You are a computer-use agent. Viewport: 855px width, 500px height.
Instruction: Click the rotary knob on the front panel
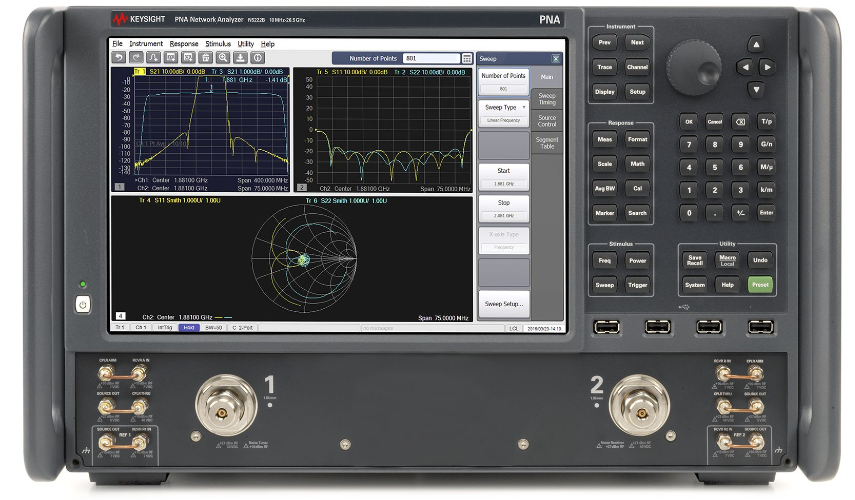tap(694, 67)
